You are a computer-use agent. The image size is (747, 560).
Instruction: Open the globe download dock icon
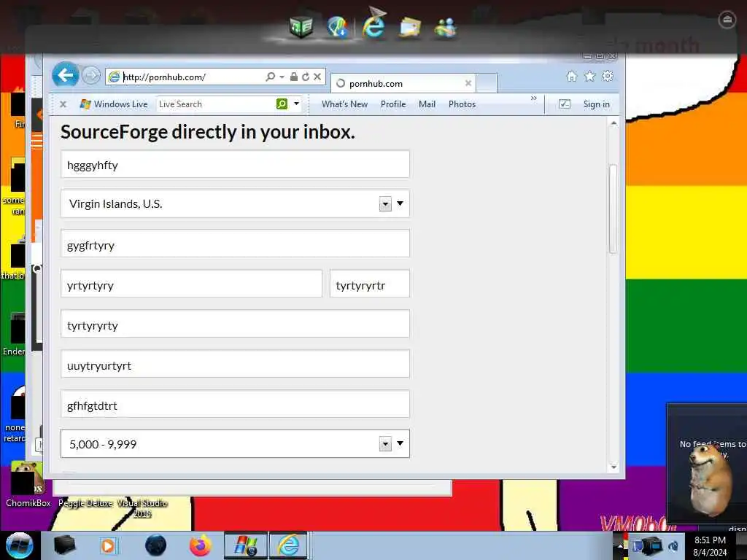click(x=337, y=26)
